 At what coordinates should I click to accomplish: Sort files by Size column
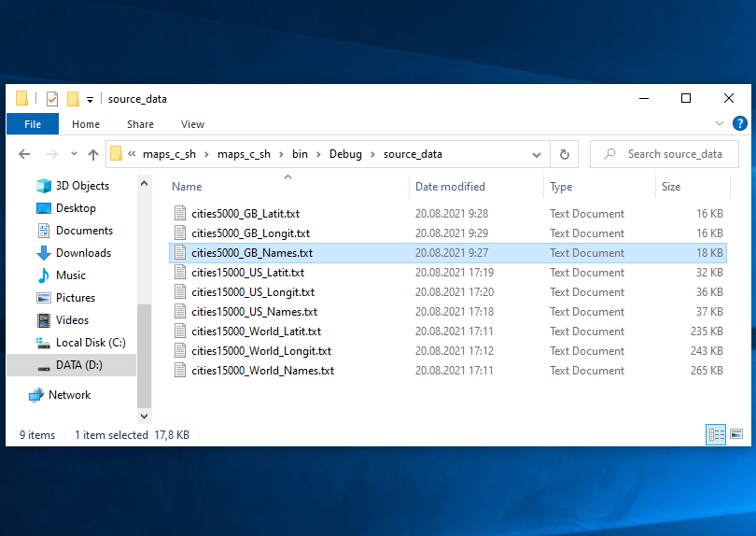pos(693,187)
